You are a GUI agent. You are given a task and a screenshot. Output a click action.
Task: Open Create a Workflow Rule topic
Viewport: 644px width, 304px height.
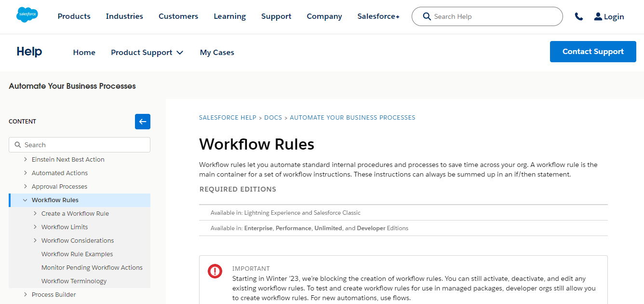75,213
